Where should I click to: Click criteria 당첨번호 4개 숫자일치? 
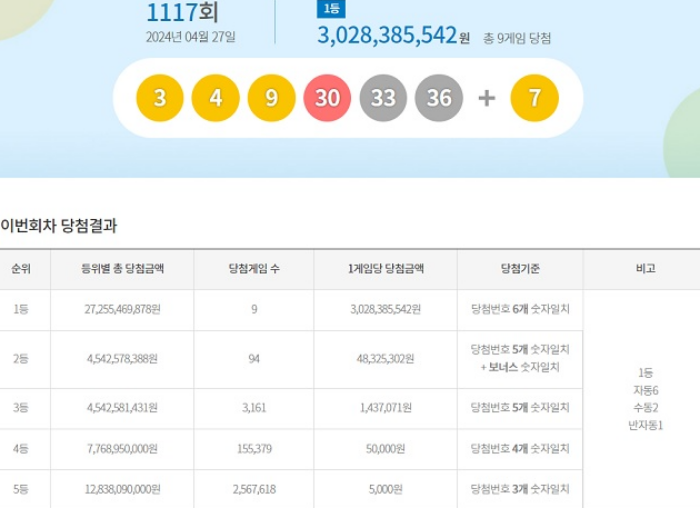tap(520, 449)
